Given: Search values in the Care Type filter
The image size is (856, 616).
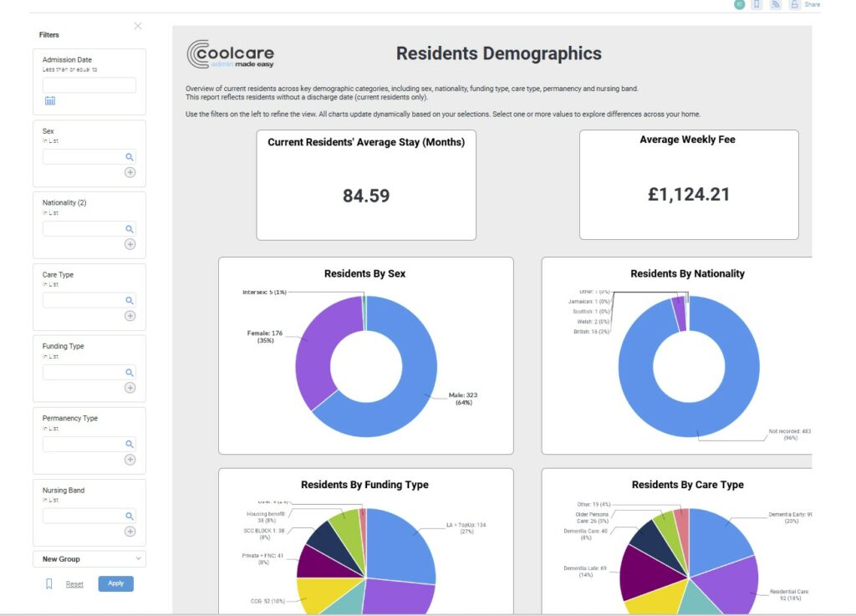Looking at the screenshot, I should (130, 301).
